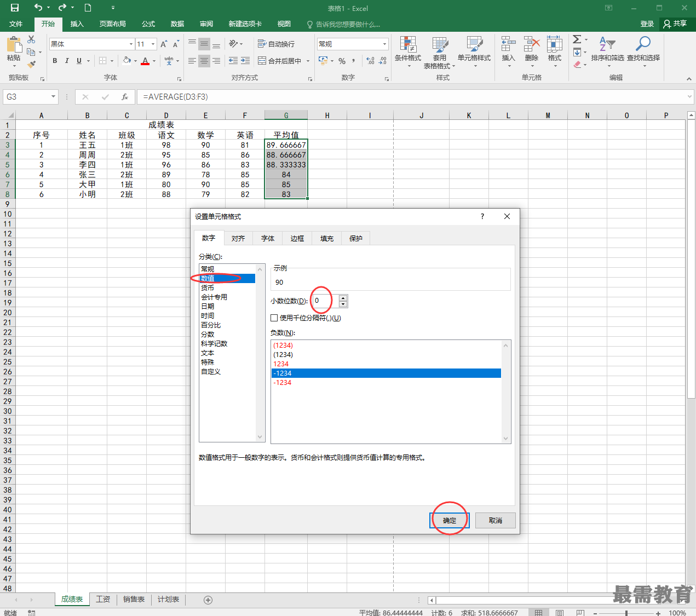Click the Undo arrow icon
Image resolution: width=696 pixels, height=616 pixels.
pos(38,8)
